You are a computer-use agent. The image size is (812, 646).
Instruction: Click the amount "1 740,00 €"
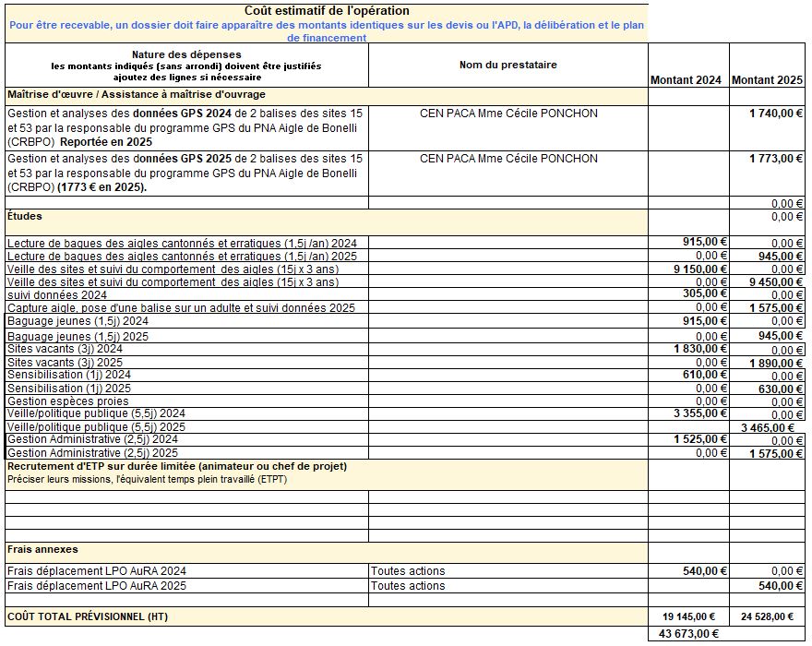(x=776, y=114)
